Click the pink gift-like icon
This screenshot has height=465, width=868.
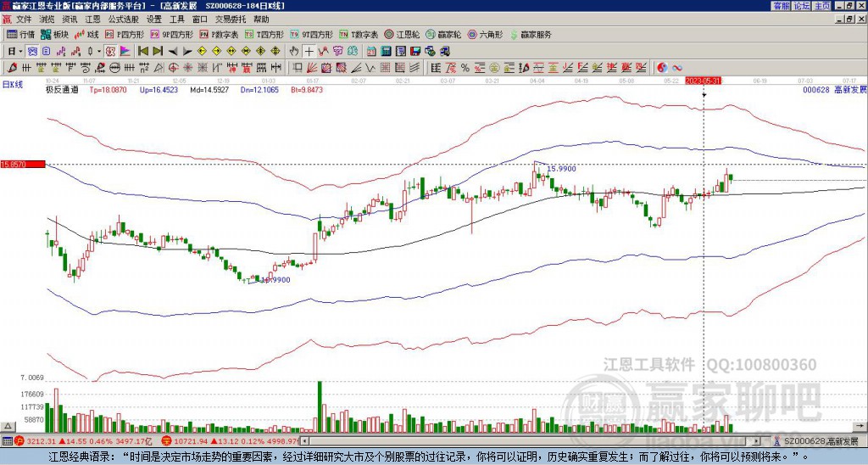pos(337,52)
